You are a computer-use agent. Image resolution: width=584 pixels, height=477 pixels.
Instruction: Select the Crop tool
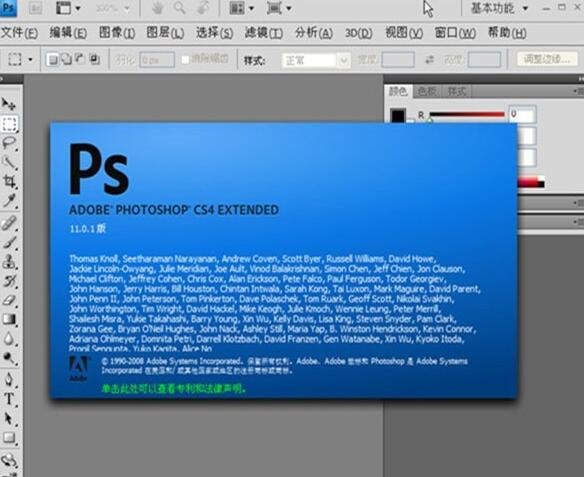coord(9,182)
